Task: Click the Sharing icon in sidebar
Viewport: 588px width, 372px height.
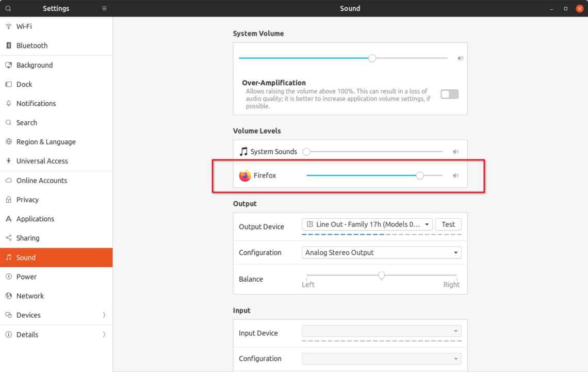Action: click(x=9, y=238)
